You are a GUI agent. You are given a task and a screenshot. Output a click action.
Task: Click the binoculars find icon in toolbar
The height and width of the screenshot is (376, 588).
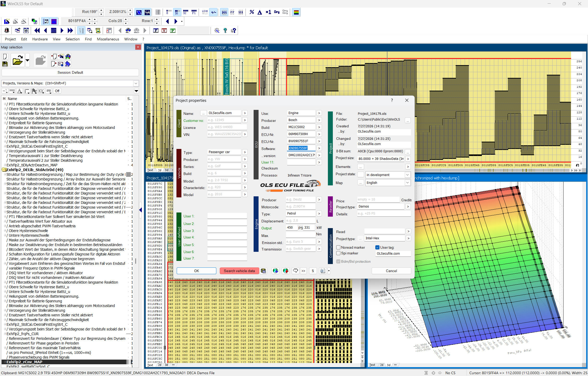pos(128,31)
